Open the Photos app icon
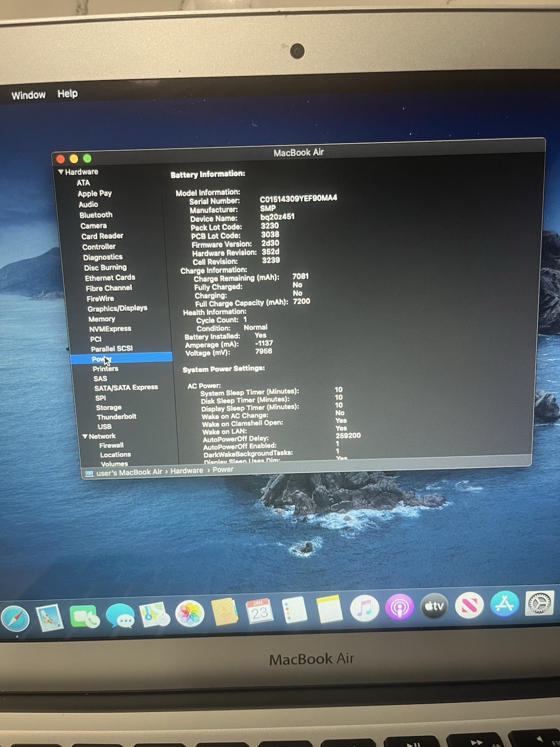Image resolution: width=560 pixels, height=747 pixels. point(190,613)
